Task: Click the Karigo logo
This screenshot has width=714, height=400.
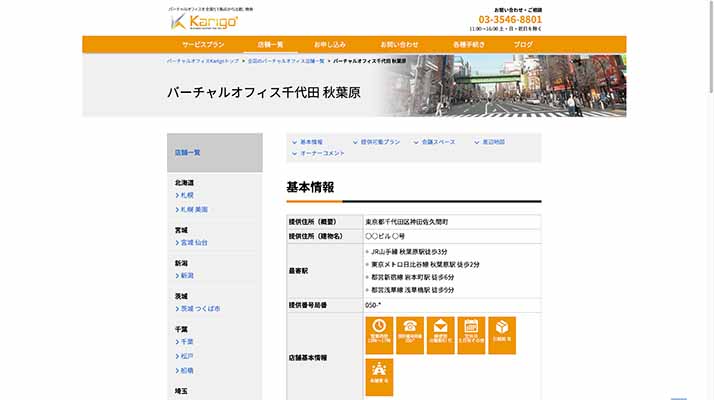Action: pyautogui.click(x=204, y=21)
